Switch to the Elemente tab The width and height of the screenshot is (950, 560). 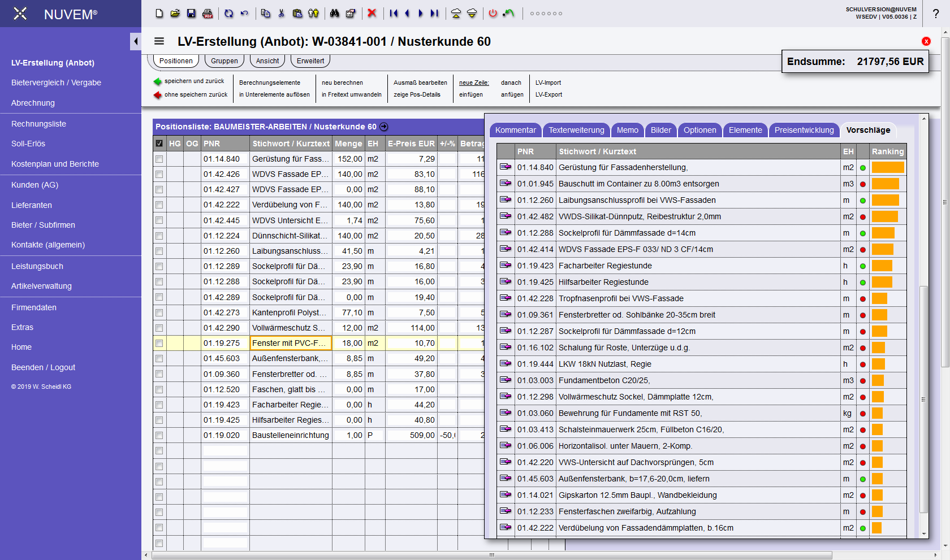click(x=745, y=130)
